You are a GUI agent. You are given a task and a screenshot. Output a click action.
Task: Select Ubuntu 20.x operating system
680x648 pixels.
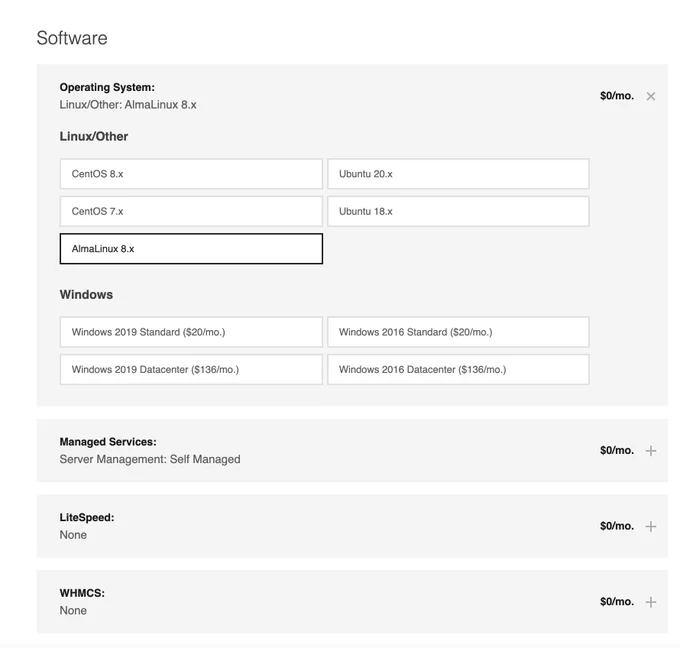pyautogui.click(x=458, y=174)
